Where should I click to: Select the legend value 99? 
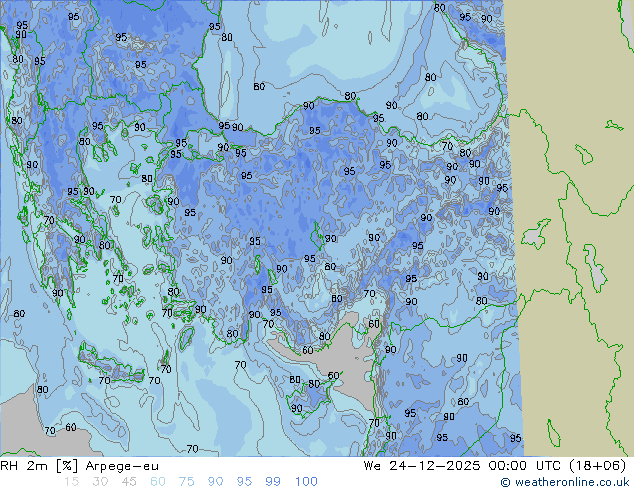[x=273, y=482]
